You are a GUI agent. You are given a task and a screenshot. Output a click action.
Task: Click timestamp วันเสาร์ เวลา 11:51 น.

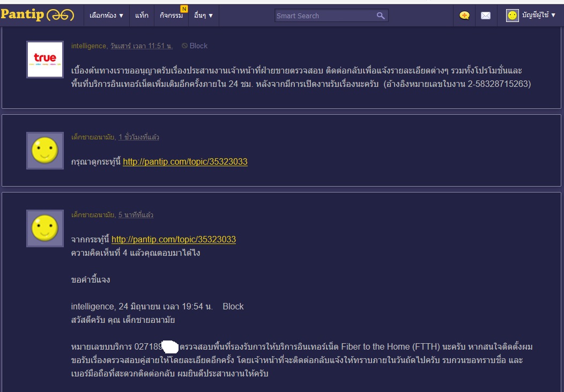pos(142,46)
